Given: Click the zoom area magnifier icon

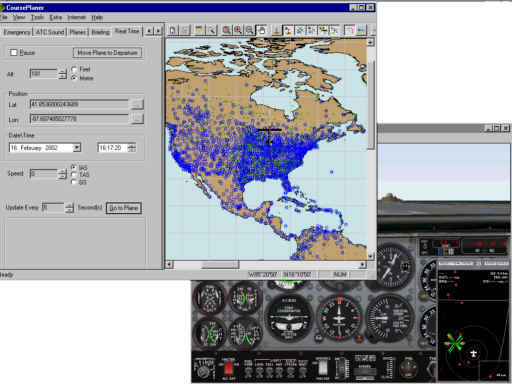Looking at the screenshot, I should click(226, 30).
